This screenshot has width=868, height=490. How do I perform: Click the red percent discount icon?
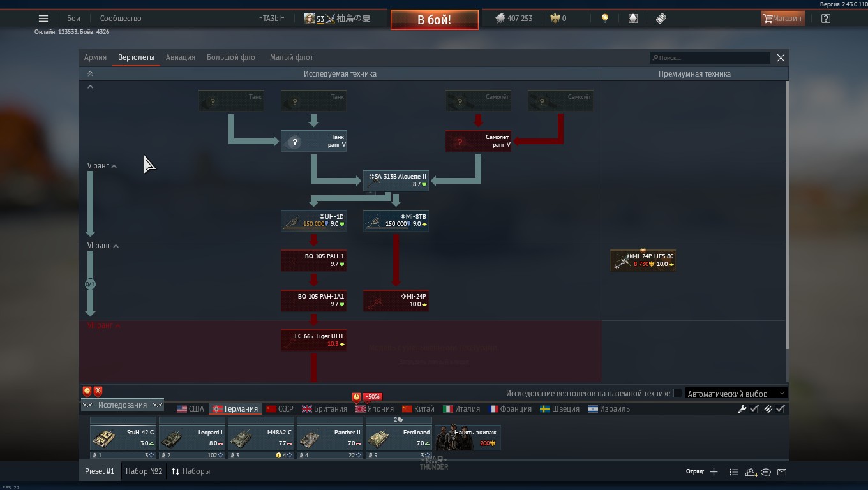tap(98, 390)
